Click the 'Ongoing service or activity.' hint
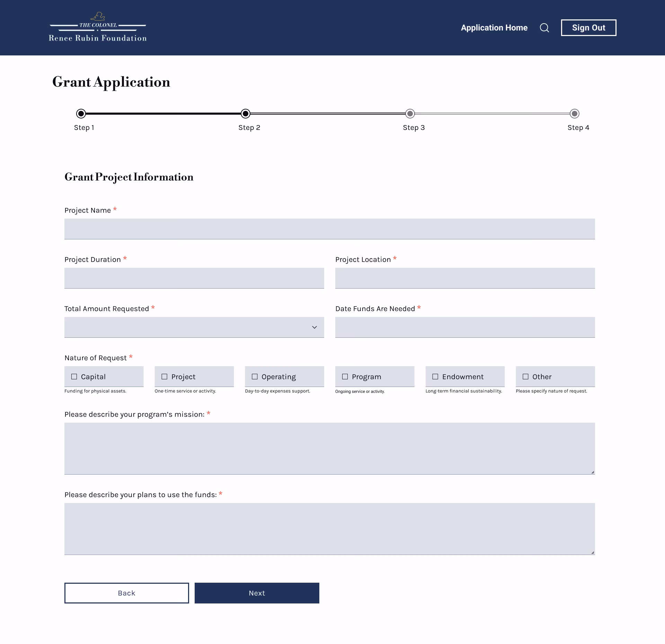This screenshot has width=665, height=644. [x=360, y=391]
